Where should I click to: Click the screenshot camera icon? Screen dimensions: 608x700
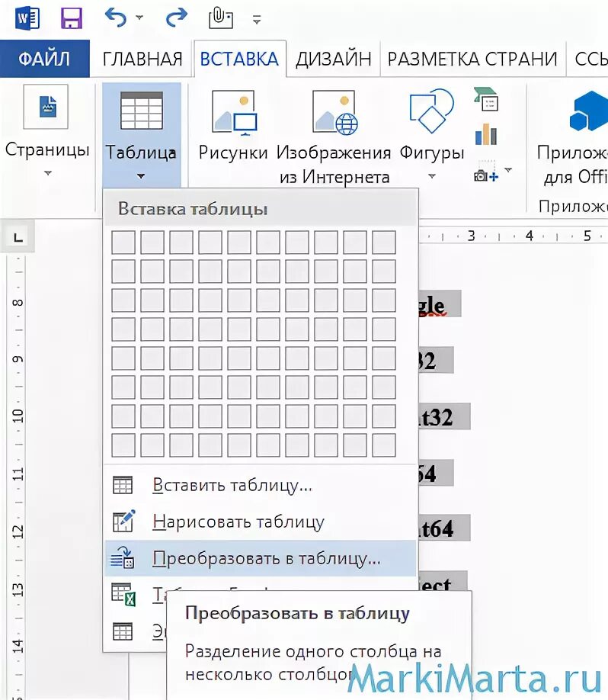486,172
